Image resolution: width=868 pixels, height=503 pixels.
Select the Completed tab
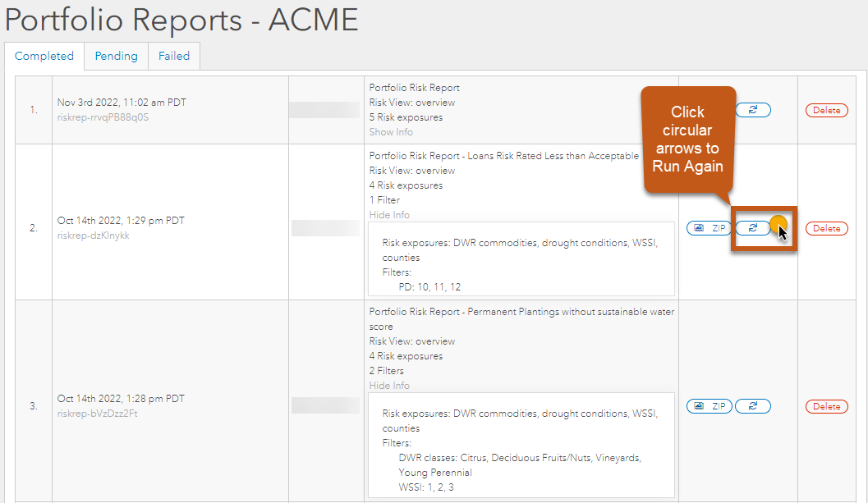(x=44, y=56)
